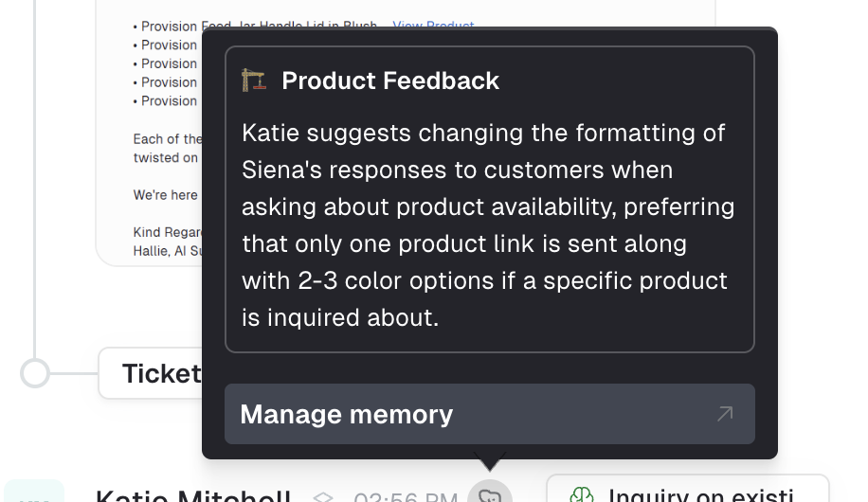
Task: Open the Inquiry on existi tag
Action: click(x=688, y=489)
